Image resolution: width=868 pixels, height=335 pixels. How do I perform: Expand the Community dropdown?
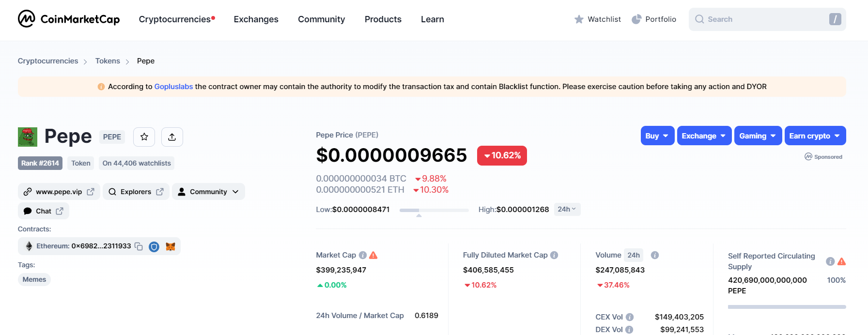(208, 192)
